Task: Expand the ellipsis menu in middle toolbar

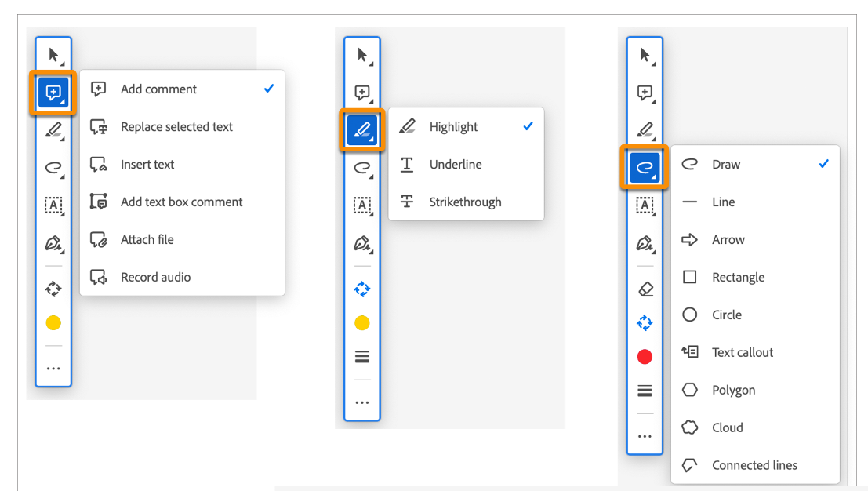Action: [x=362, y=402]
